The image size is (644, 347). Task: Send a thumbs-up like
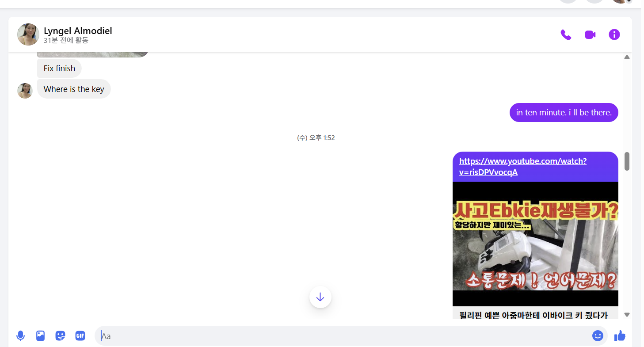click(620, 336)
